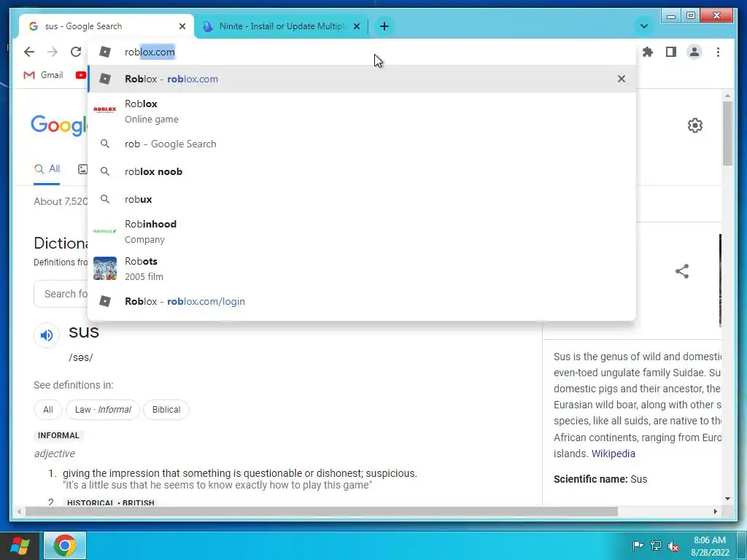This screenshot has height=560, width=747.
Task: Choose the robux search suggestion
Action: click(362, 199)
